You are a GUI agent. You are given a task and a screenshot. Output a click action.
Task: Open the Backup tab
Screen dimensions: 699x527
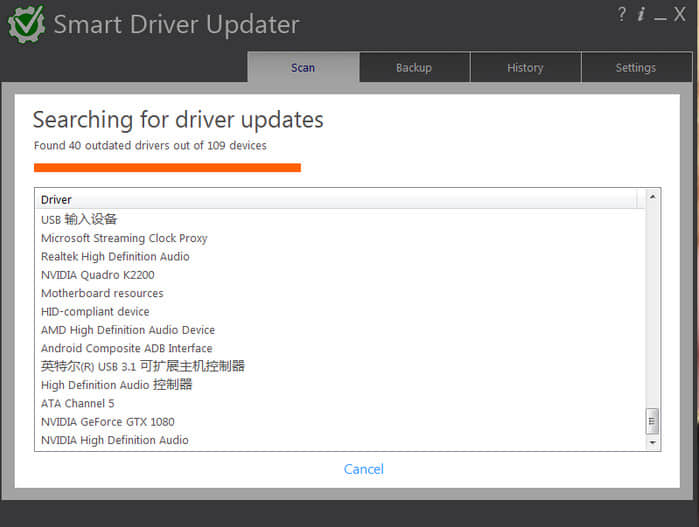(414, 67)
